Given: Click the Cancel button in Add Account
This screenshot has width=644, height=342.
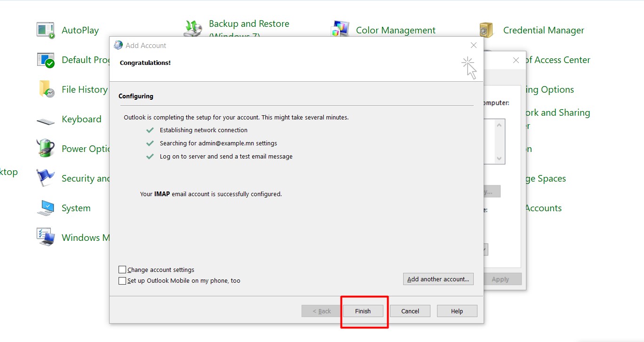Looking at the screenshot, I should click(x=410, y=311).
